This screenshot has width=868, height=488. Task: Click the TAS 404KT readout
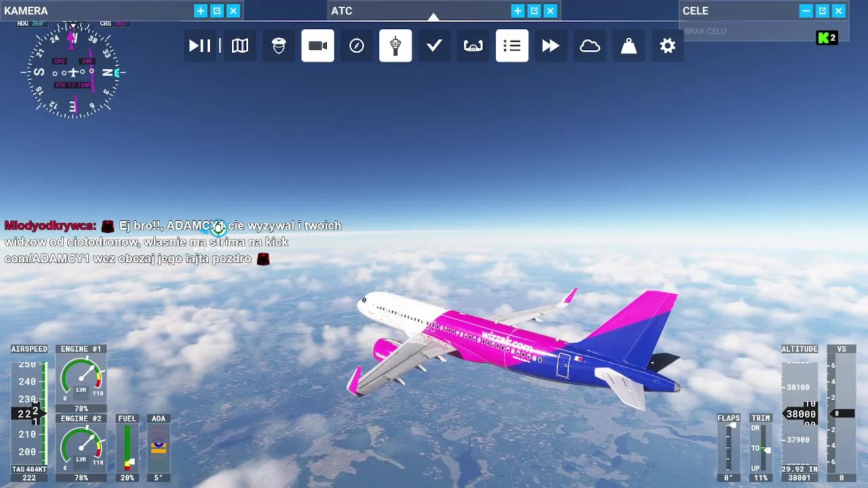(x=29, y=469)
